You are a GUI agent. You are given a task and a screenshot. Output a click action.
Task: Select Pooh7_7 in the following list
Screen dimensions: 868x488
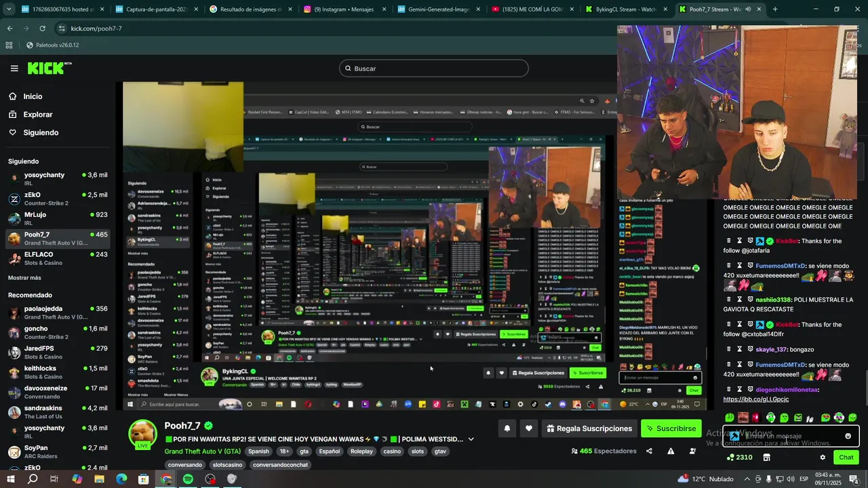(58, 239)
